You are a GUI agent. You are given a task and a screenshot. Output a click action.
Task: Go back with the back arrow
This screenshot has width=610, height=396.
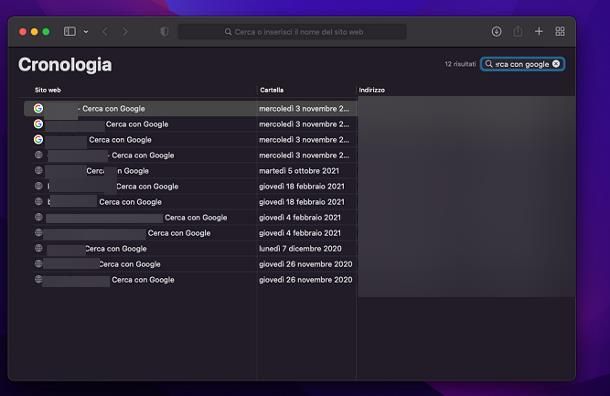105,32
